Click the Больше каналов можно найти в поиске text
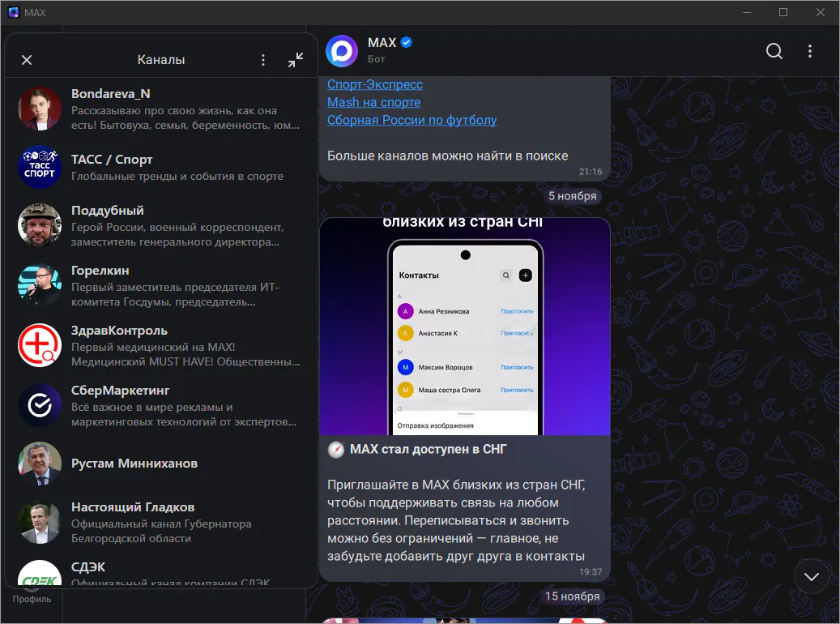840x624 pixels. tap(447, 156)
